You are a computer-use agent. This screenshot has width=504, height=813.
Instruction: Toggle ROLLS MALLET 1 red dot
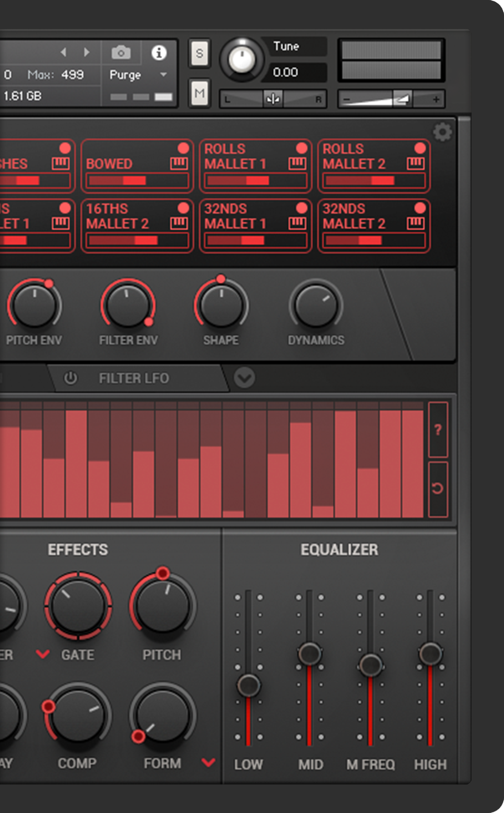tap(302, 148)
